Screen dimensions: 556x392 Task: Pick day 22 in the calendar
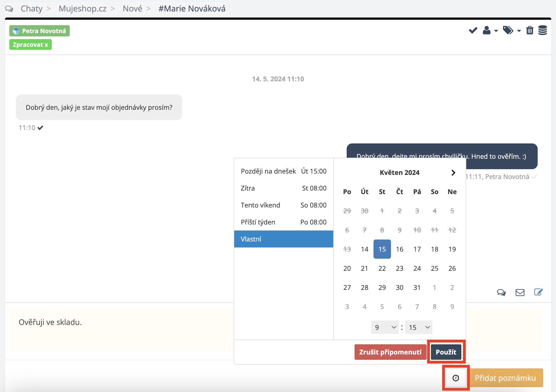[x=382, y=269]
